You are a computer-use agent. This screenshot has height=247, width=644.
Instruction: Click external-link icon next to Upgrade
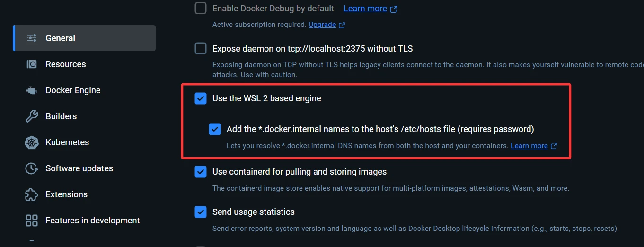coord(342,25)
